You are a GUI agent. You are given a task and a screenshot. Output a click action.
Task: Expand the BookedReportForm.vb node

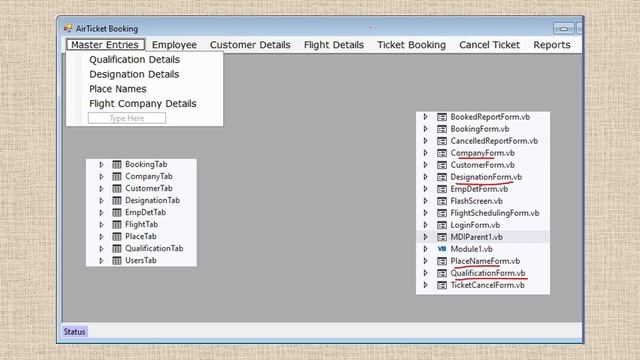425,117
